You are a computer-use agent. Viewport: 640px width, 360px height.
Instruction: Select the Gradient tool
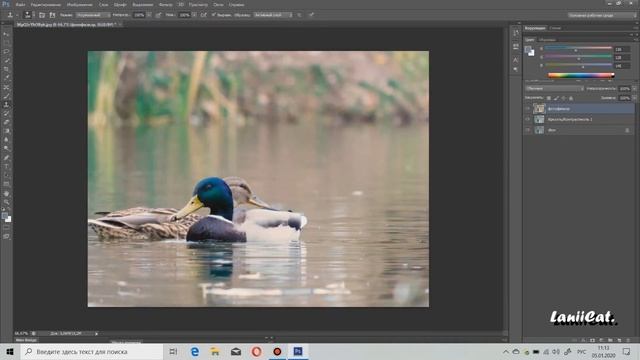pyautogui.click(x=6, y=131)
